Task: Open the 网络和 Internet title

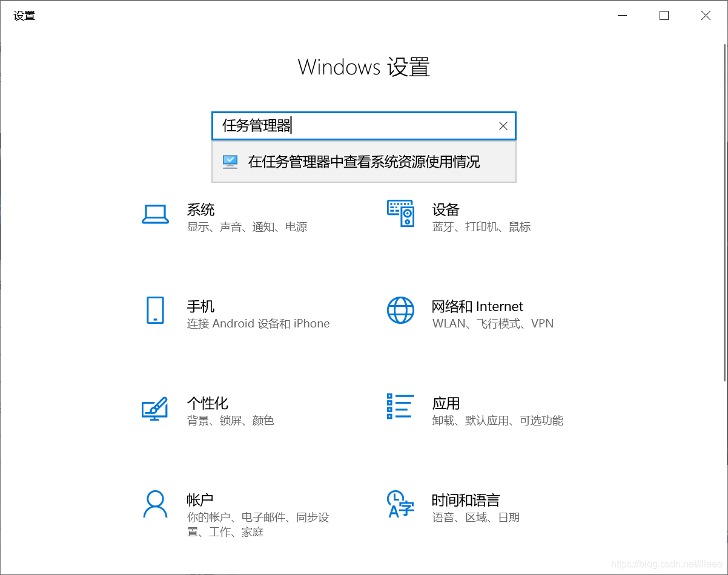Action: tap(477, 306)
